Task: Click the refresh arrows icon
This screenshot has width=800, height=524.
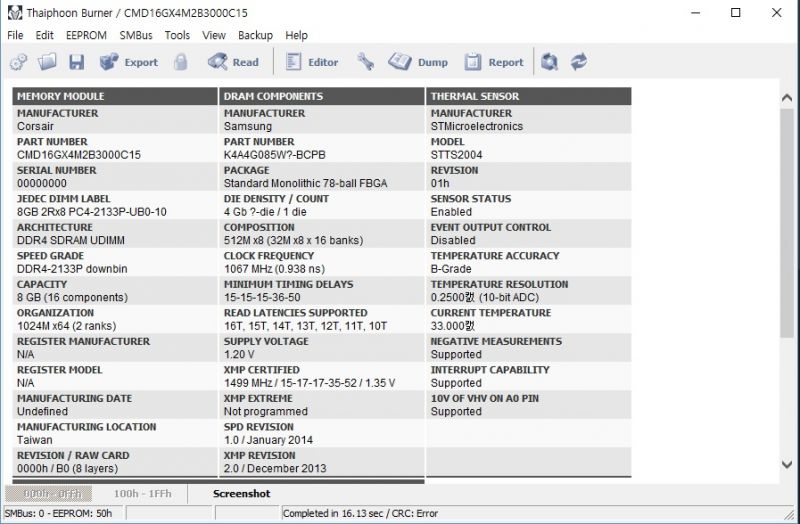Action: pos(579,62)
